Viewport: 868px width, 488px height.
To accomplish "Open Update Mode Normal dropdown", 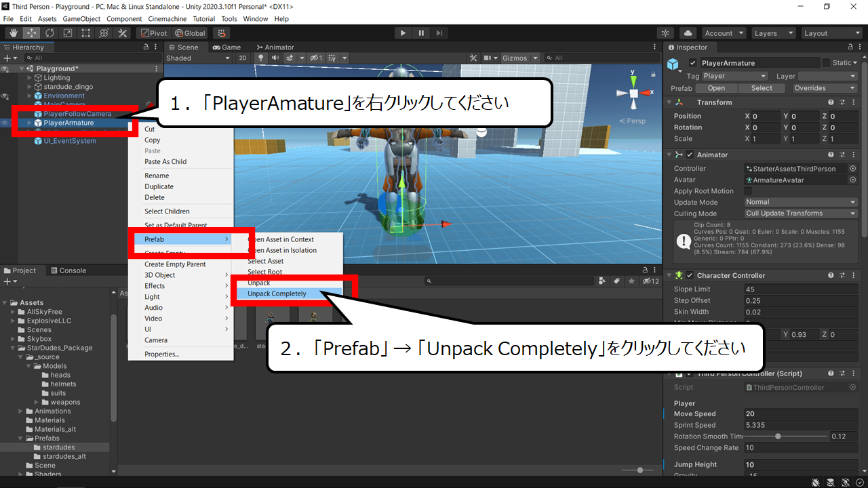I will pos(801,202).
